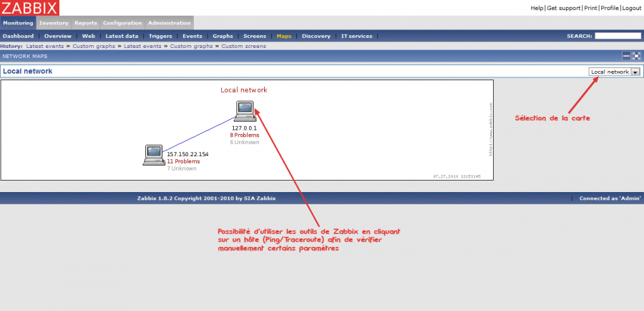The width and height of the screenshot is (644, 311).
Task: Open the Profile link
Action: click(610, 8)
